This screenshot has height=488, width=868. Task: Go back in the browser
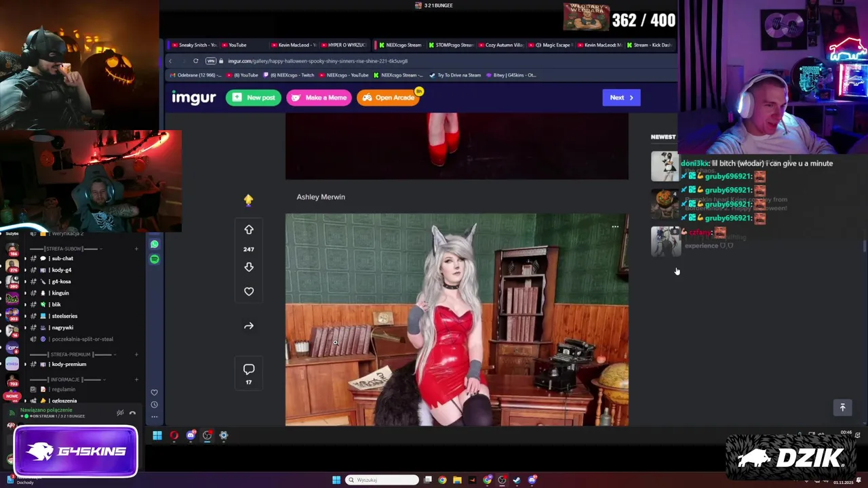[x=171, y=61]
